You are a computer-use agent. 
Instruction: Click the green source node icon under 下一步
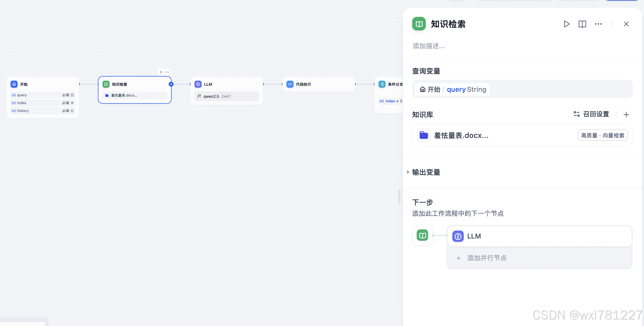[x=422, y=235]
